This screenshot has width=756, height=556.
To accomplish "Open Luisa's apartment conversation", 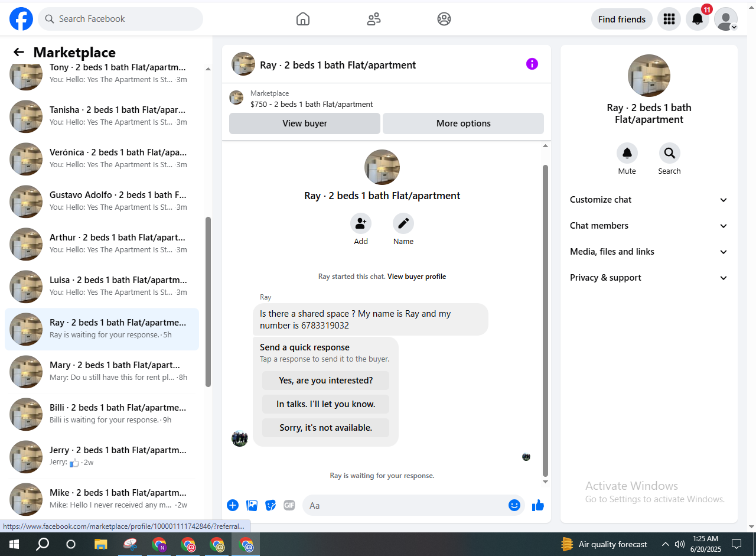I will 102,287.
